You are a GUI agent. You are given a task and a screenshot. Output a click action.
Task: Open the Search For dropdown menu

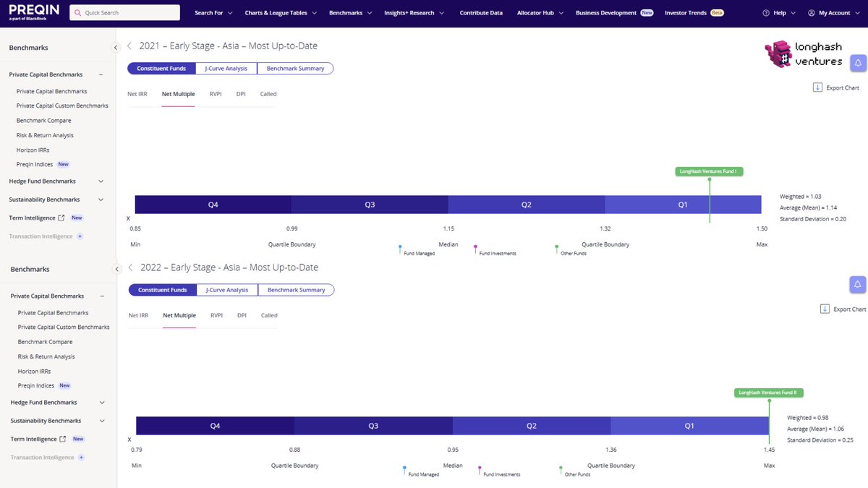tap(213, 13)
